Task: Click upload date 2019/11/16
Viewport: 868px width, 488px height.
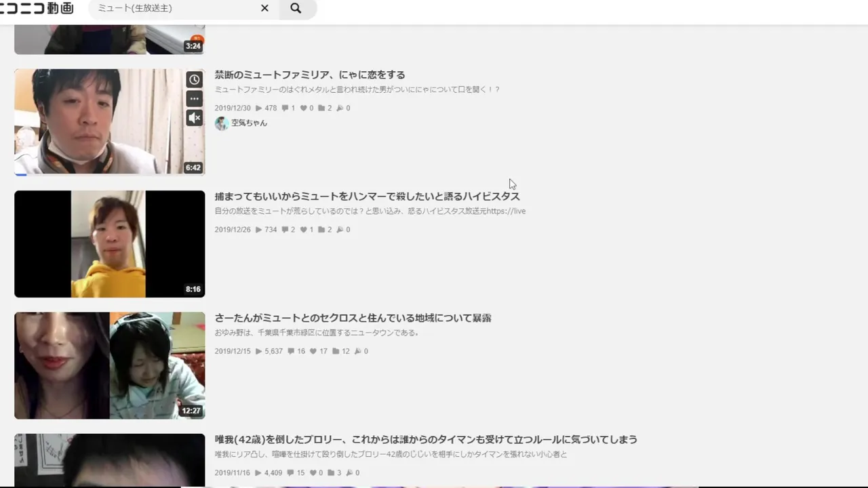Action: (x=233, y=473)
